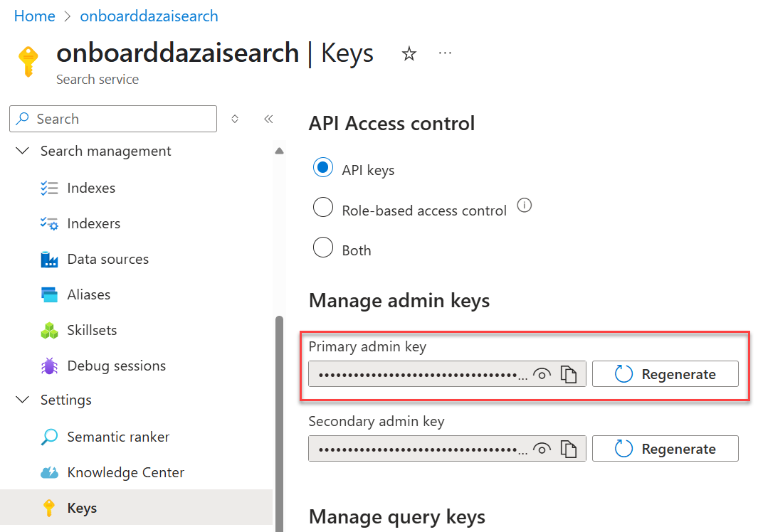This screenshot has height=532, width=758.
Task: Click the Skillsets cubes icon
Action: click(x=49, y=331)
